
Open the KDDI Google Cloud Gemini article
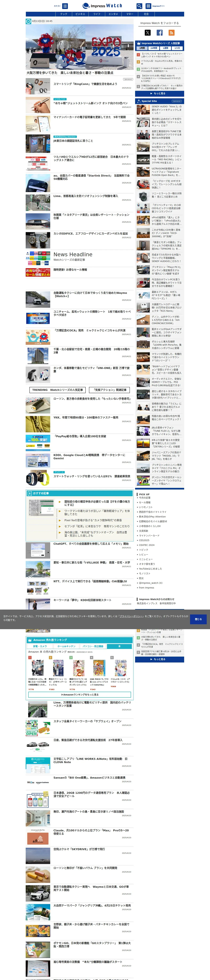tap(89, 457)
